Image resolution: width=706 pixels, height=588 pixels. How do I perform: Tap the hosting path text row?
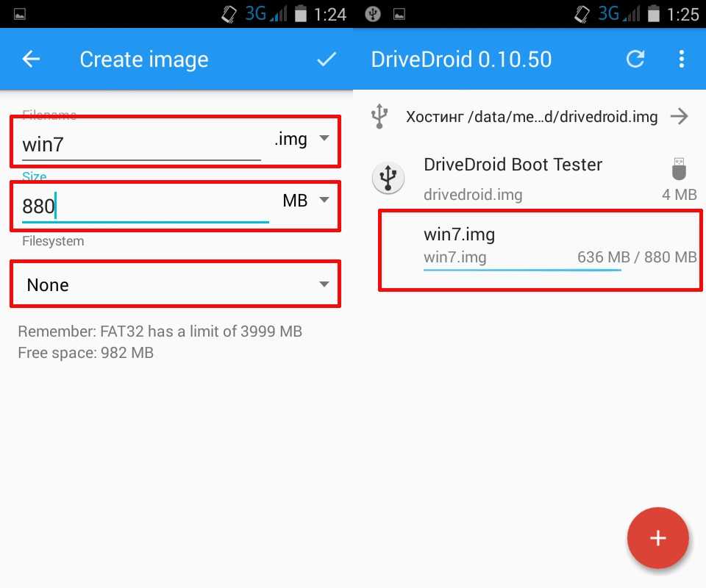point(531,117)
